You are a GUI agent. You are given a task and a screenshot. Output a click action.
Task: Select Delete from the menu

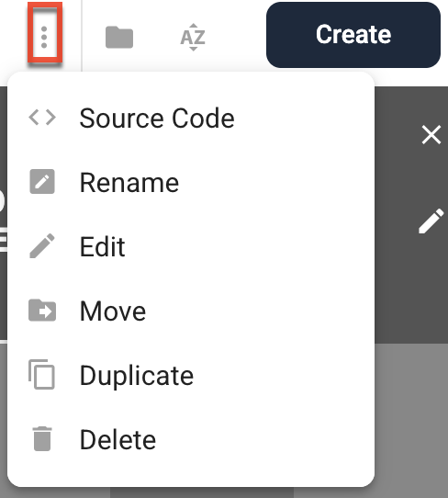[191, 439]
